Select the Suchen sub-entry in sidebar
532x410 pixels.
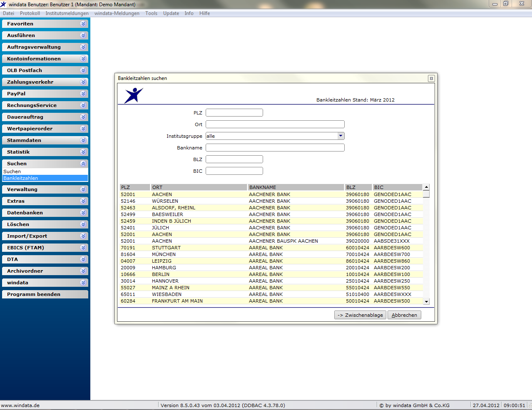click(45, 171)
